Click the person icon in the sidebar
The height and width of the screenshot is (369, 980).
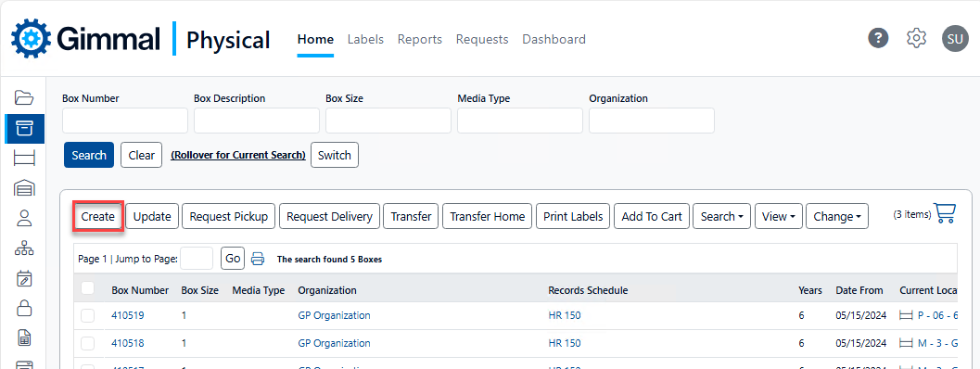click(x=24, y=218)
